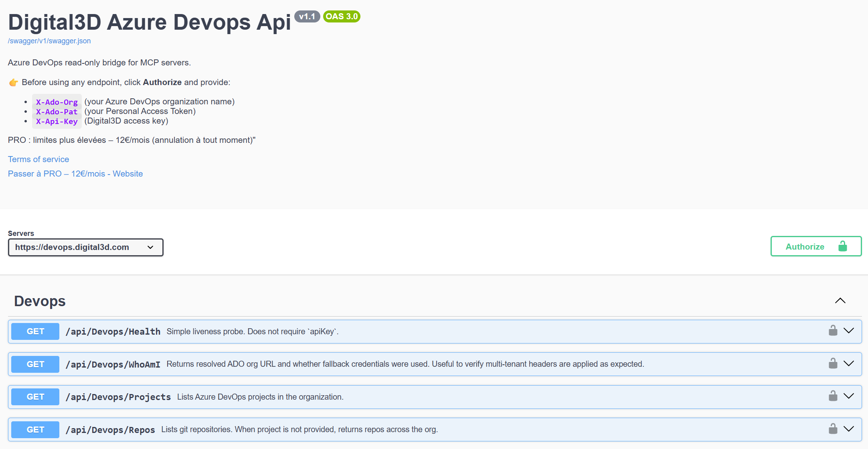Collapse the Devops section with its chevron
This screenshot has width=868, height=449.
(x=840, y=301)
